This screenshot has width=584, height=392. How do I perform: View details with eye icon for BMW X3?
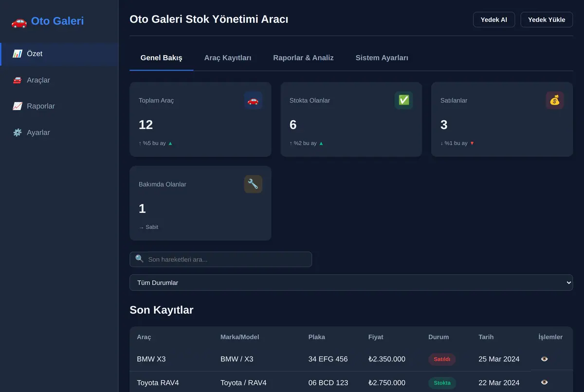pos(545,359)
